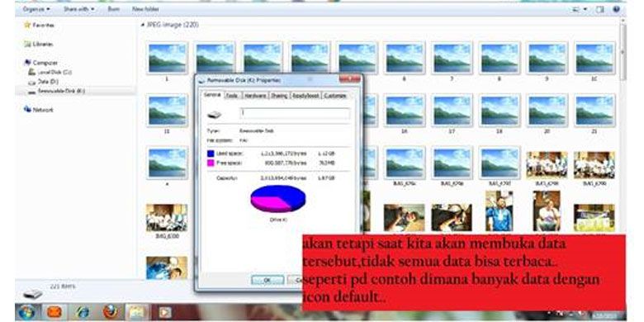This screenshot has height=322, width=644.
Task: Click the volume label text field
Action: point(295,113)
